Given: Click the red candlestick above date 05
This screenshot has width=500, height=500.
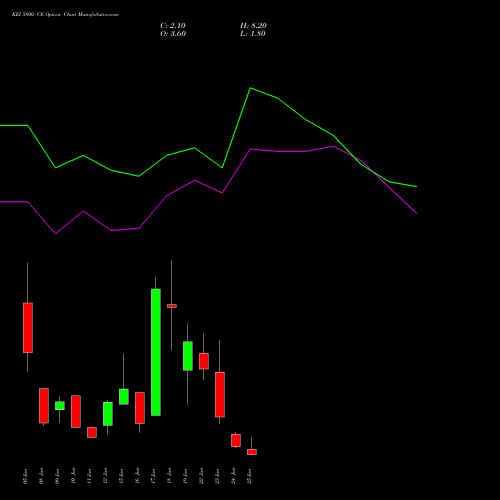Looking at the screenshot, I should 28,328.
